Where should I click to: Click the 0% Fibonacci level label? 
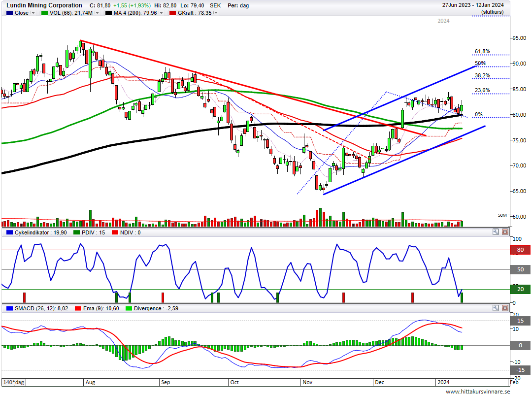479,114
